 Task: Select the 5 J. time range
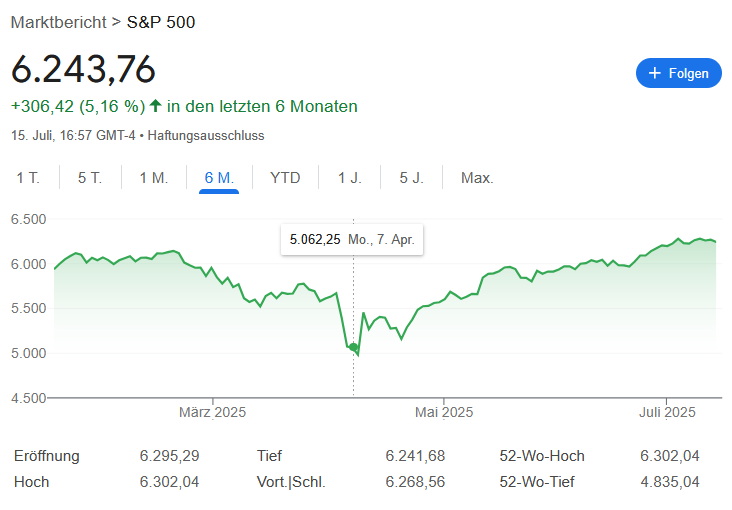pyautogui.click(x=411, y=178)
